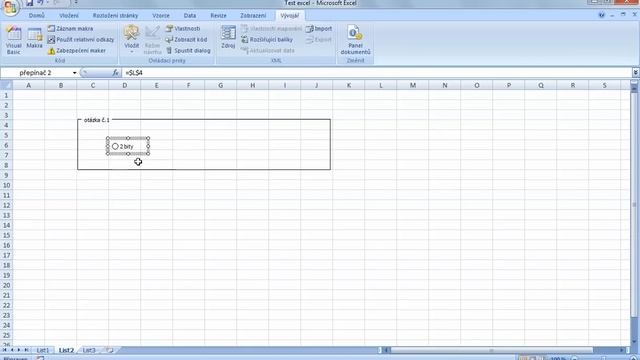This screenshot has width=640, height=360.
Task: Click the Name Box showing přepínač 2
Action: click(x=36, y=73)
